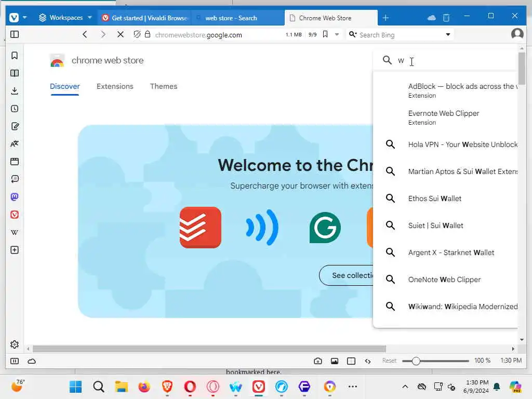
Task: View site info lock icon
Action: coord(148,34)
